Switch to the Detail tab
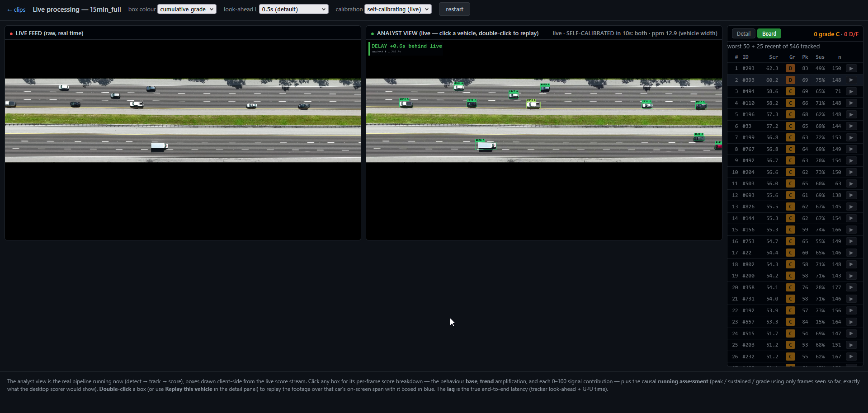The image size is (868, 413). 743,34
